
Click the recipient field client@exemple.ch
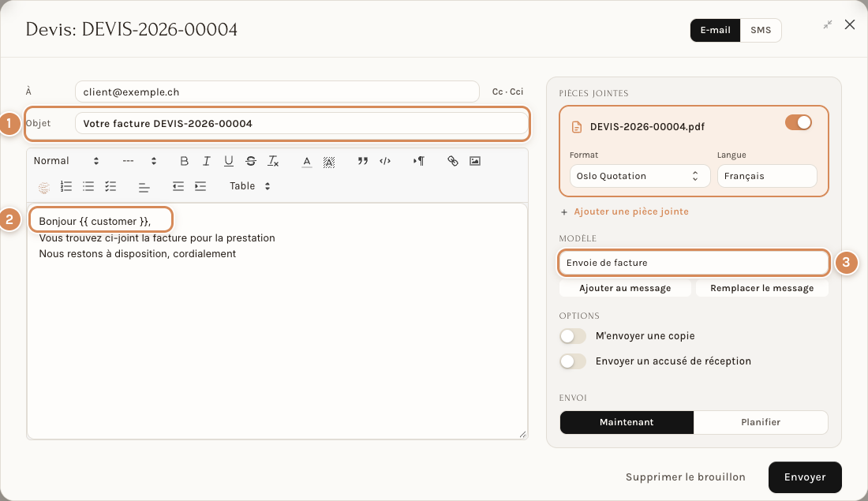(x=277, y=92)
